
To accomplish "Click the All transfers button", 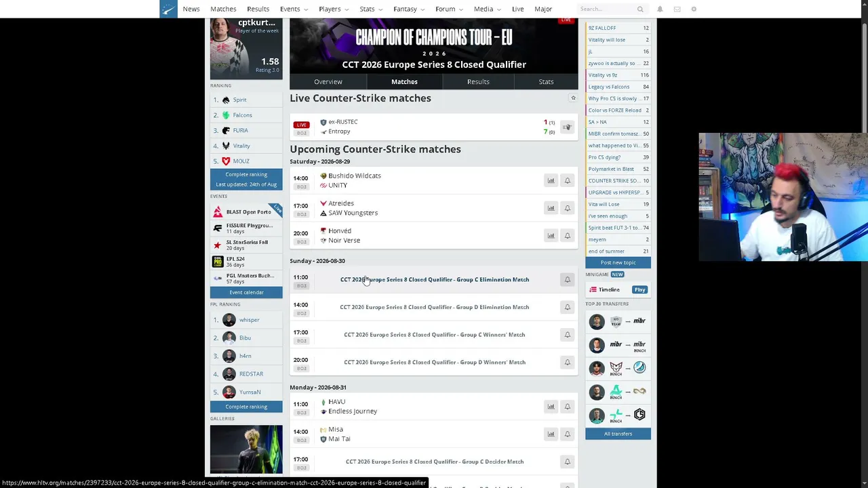I will coord(618,434).
